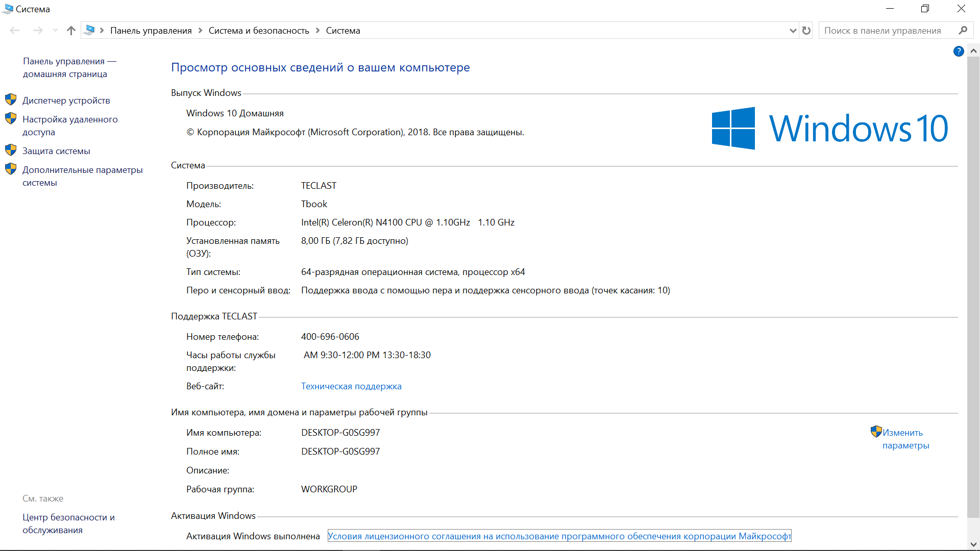
Task: Click model value Tbook
Action: click(x=314, y=204)
